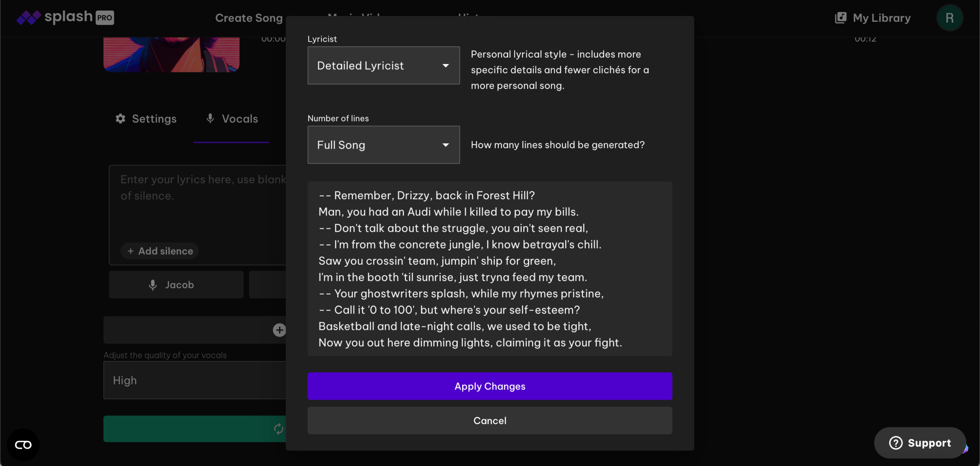Click the Cancel button
The image size is (980, 466).
[x=490, y=421]
